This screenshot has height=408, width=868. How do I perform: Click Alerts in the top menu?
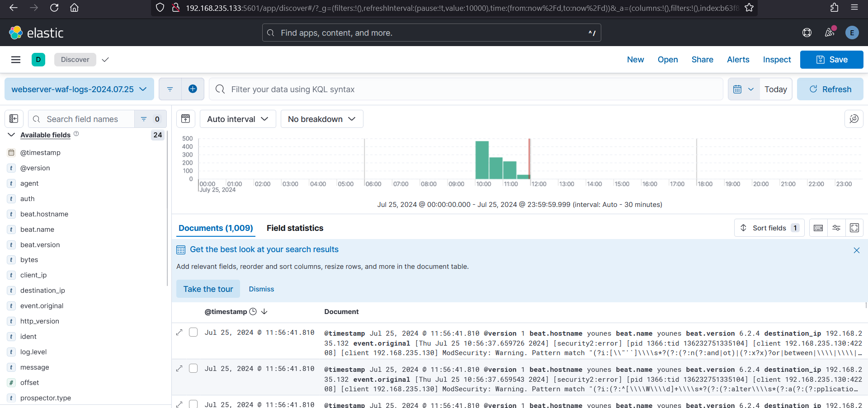coord(738,60)
